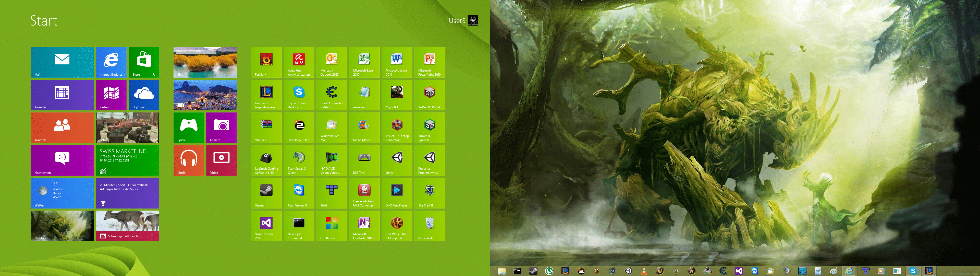Image resolution: width=980 pixels, height=276 pixels.
Task: Open the Visual Studio 2012 tile
Action: coord(266,226)
